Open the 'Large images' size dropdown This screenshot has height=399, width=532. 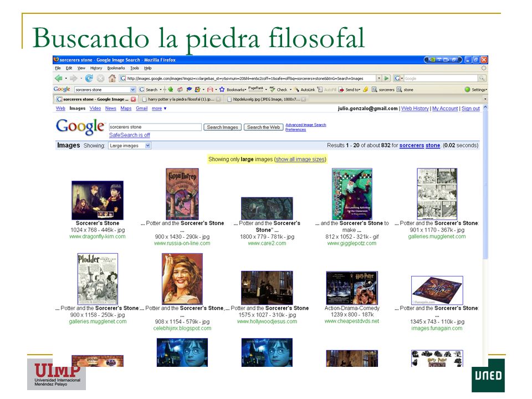pyautogui.click(x=147, y=146)
